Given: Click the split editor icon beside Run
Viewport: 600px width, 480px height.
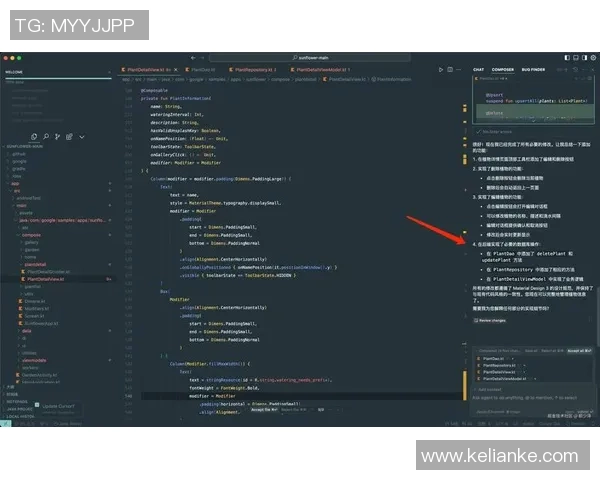Looking at the screenshot, I should point(451,70).
